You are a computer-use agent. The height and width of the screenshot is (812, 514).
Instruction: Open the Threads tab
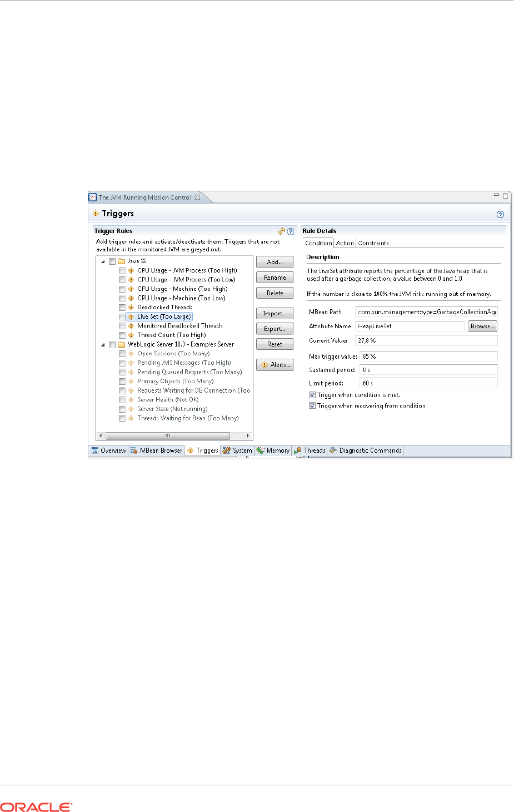coord(310,450)
